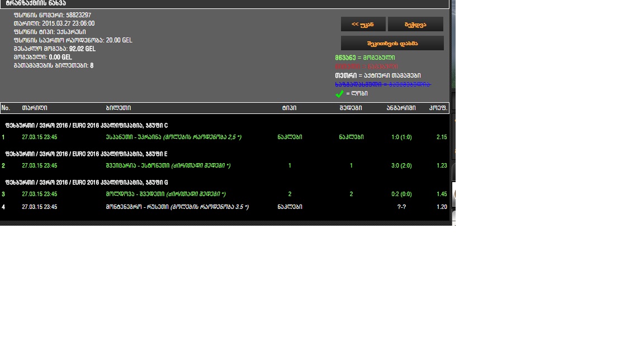Screen dimensions: 644x362
Task: Click the coefficient value 1.23
Action: 442,166
